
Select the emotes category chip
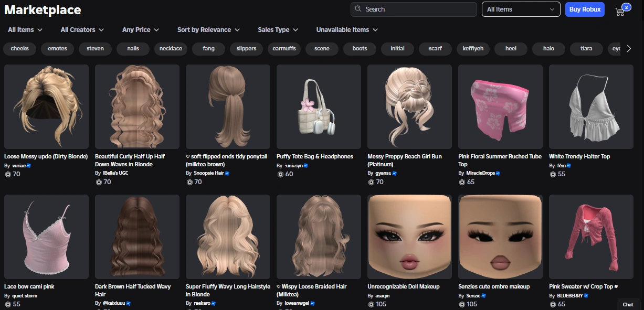[x=58, y=49]
